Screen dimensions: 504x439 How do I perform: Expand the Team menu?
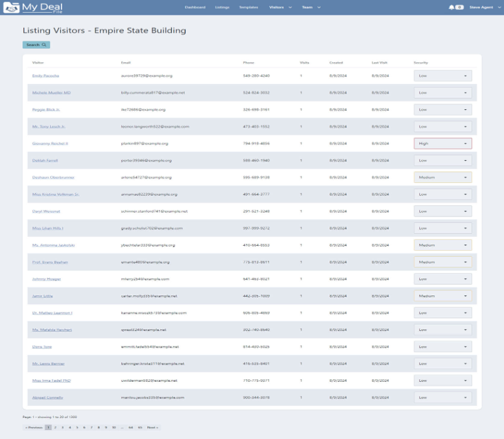click(311, 7)
